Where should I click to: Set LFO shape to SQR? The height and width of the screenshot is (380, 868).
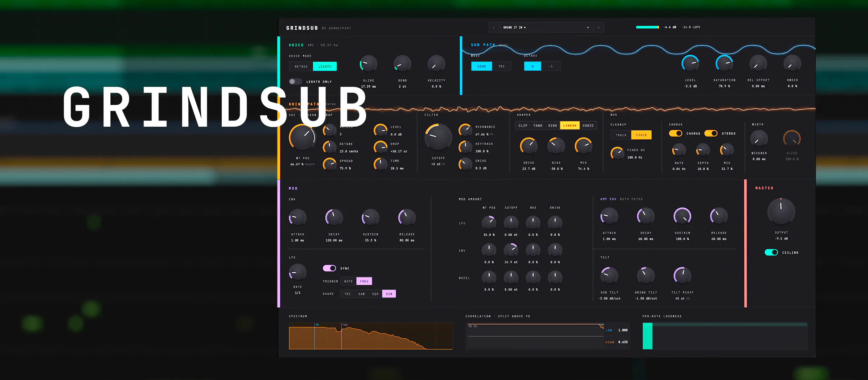375,294
